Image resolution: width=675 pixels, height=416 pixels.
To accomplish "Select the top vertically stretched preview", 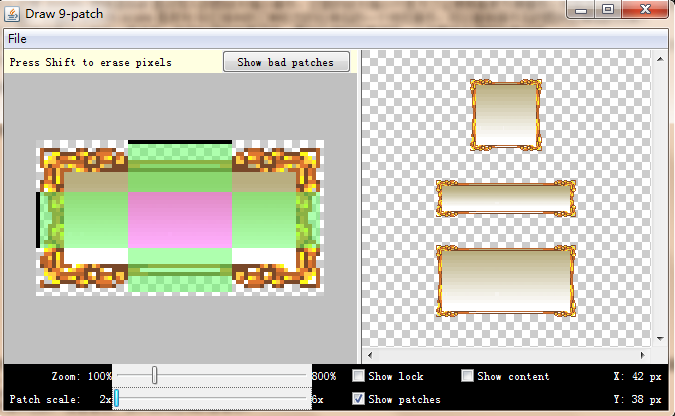I will click(505, 115).
